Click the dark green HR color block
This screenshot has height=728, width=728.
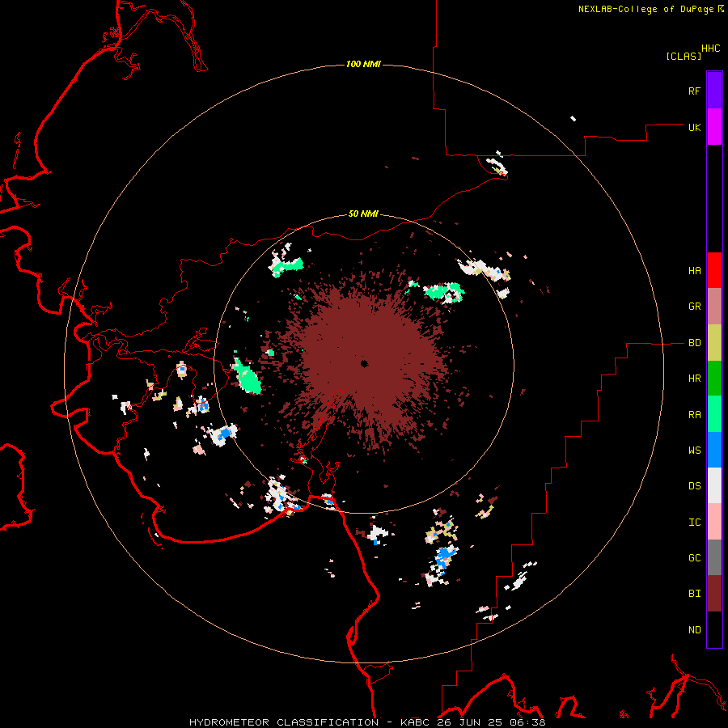pyautogui.click(x=714, y=379)
